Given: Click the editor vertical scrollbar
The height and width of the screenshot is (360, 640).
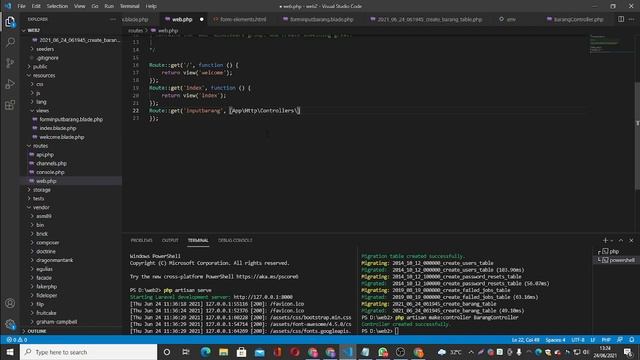Looking at the screenshot, I should [637, 135].
